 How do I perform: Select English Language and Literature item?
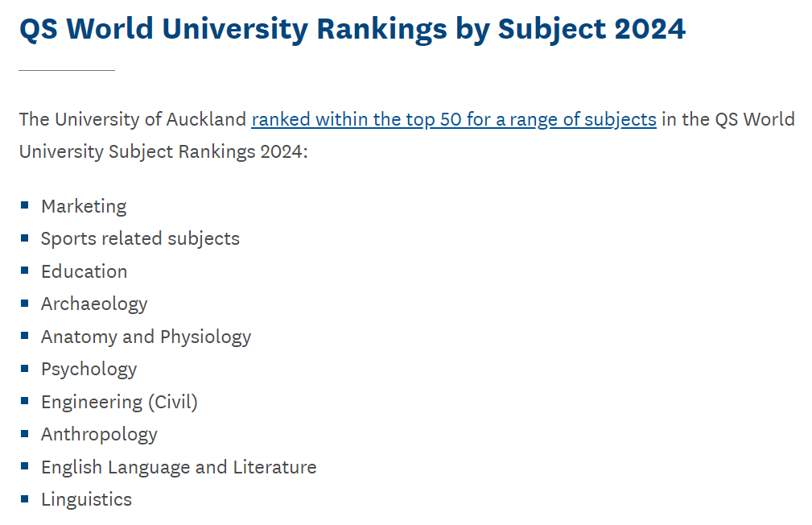pos(179,468)
